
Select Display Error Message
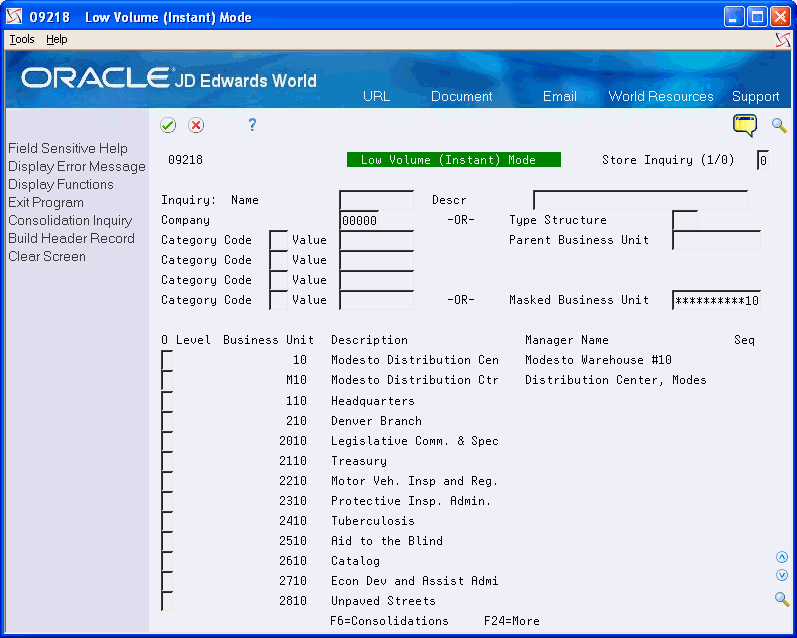tap(77, 166)
